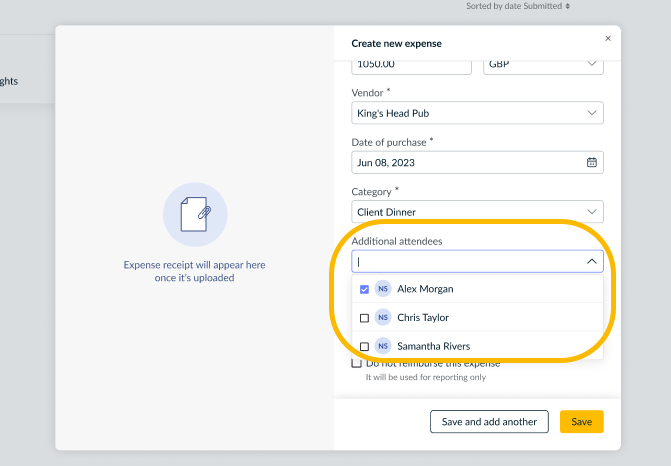Screen dimensions: 671x466
Task: Open the calendar picker icon in date field
Action: (x=591, y=162)
